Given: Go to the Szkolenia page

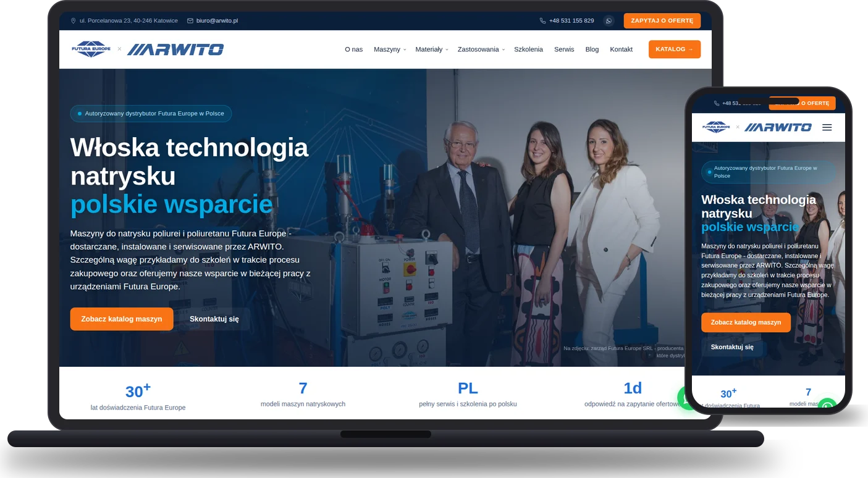Looking at the screenshot, I should (x=528, y=49).
